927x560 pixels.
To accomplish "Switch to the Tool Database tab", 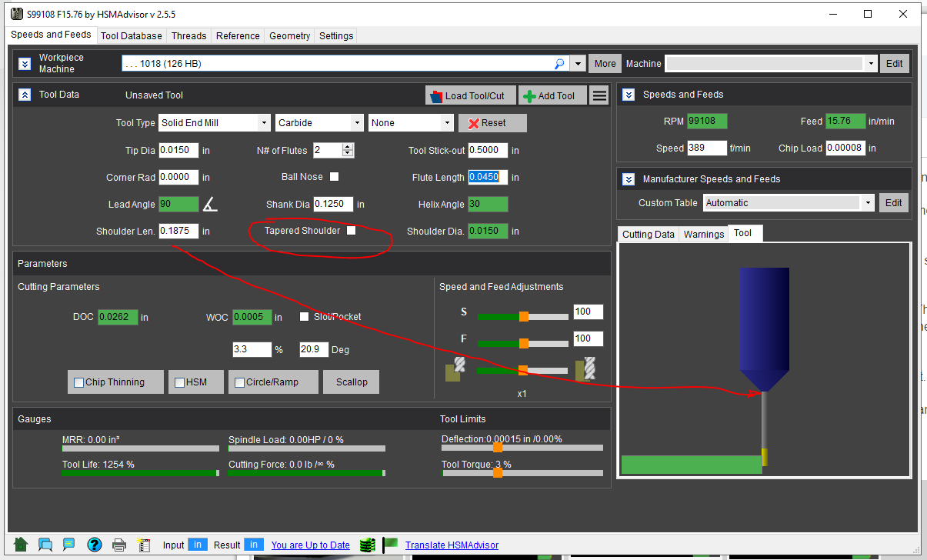I will pos(131,35).
